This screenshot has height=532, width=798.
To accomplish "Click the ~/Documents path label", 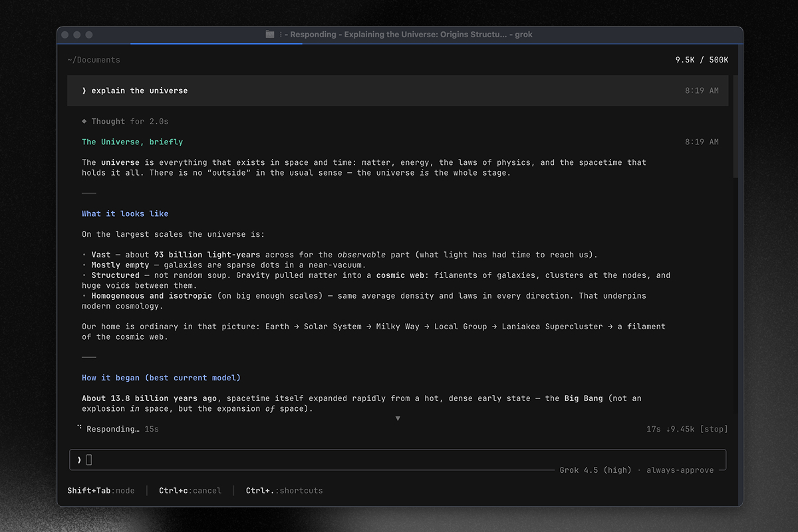I will [94, 60].
